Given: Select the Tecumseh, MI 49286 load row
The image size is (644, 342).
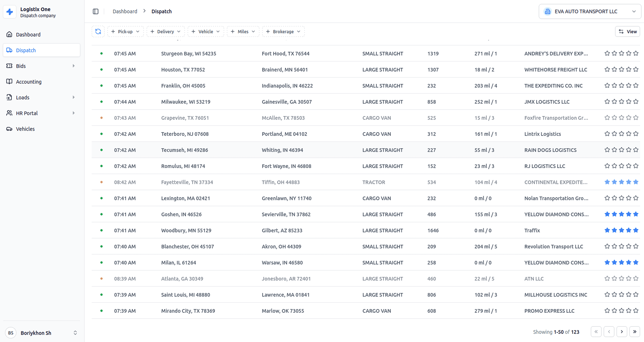Looking at the screenshot, I should click(x=184, y=150).
